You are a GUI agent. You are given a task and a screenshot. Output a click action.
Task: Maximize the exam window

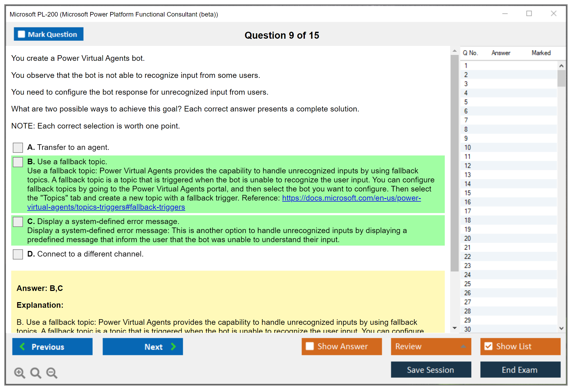tap(529, 14)
